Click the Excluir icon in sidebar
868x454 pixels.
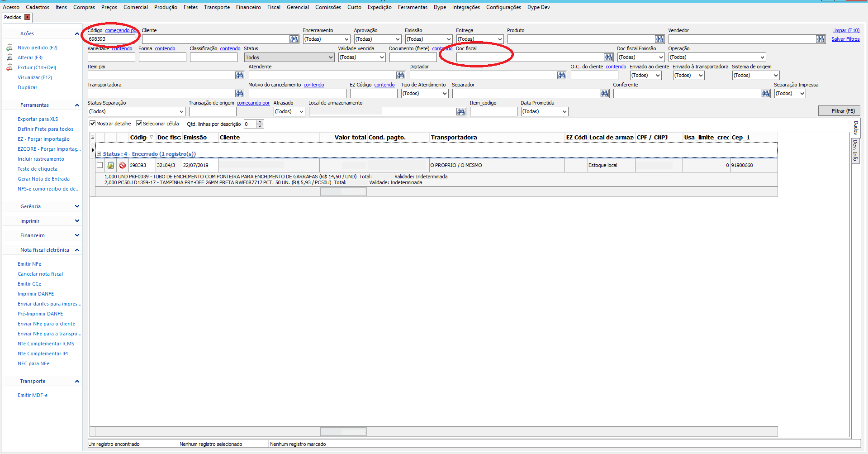click(x=9, y=67)
